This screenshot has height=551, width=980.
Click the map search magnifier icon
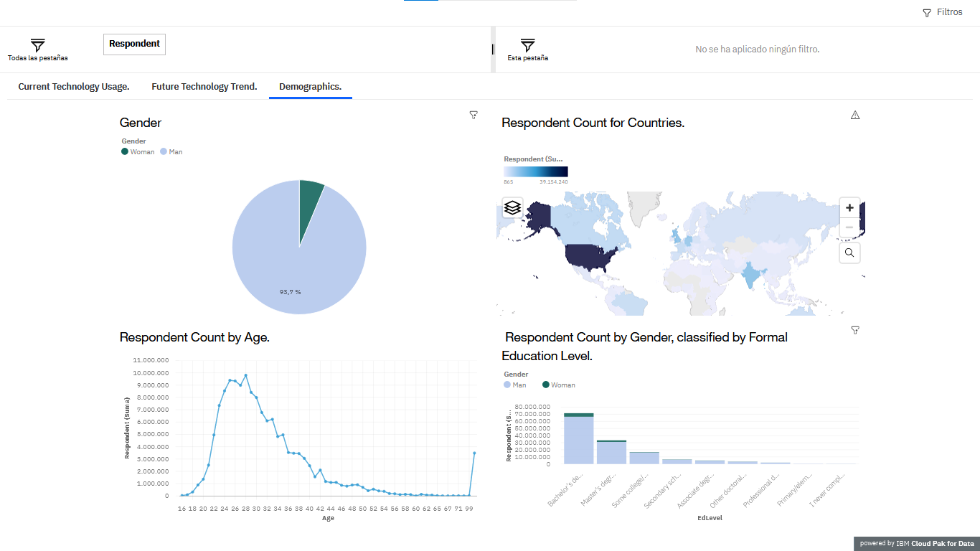tap(849, 253)
